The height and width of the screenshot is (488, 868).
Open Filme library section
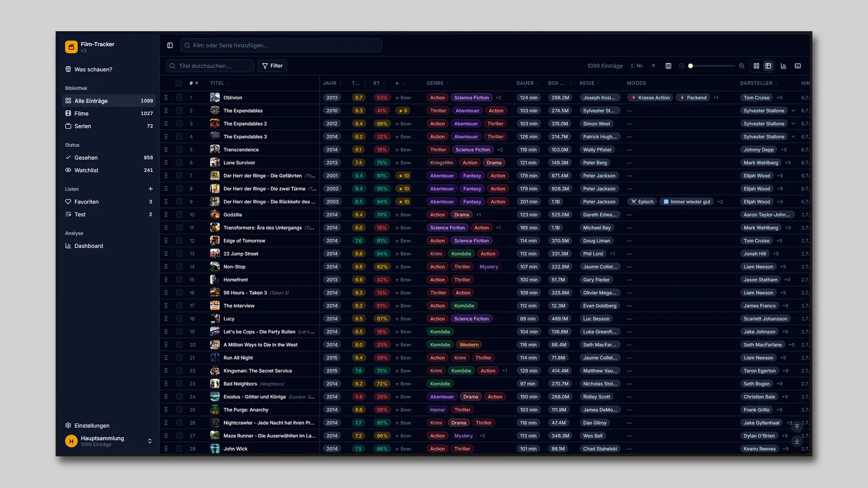click(109, 113)
